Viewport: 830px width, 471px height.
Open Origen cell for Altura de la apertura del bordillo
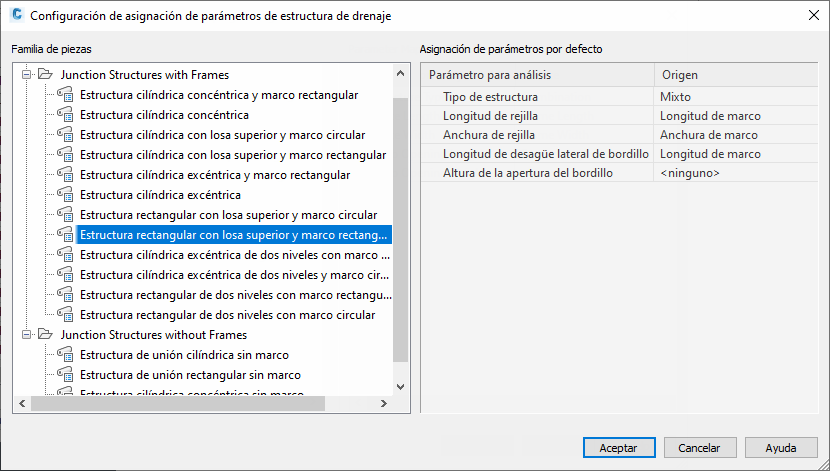click(735, 173)
